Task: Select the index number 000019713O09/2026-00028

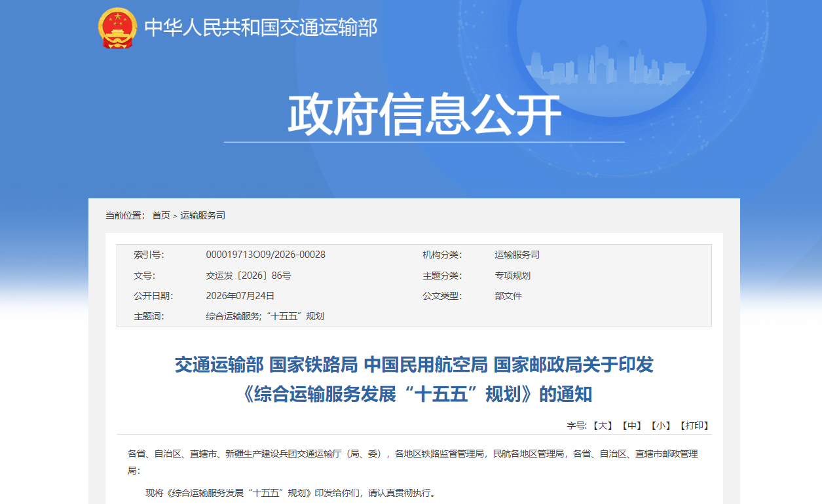Action: 266,255
